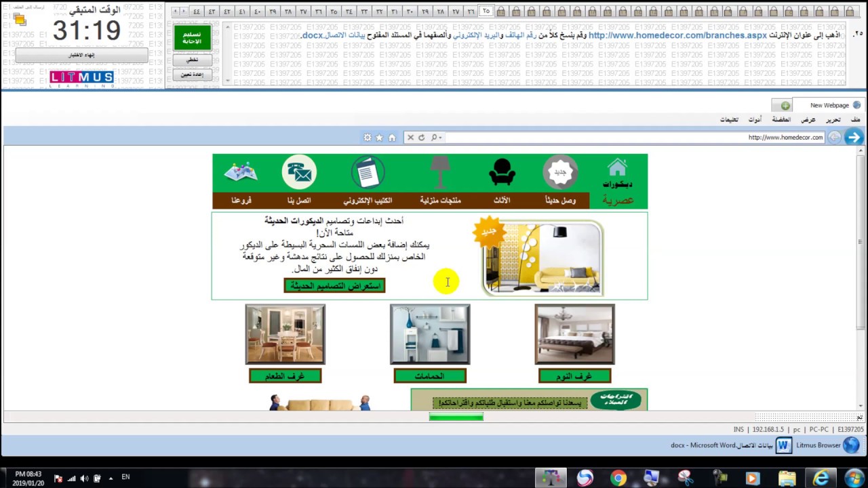The height and width of the screenshot is (488, 868).
Task: Click the homedecor.com/branches.aspx link in question
Action: point(678,35)
